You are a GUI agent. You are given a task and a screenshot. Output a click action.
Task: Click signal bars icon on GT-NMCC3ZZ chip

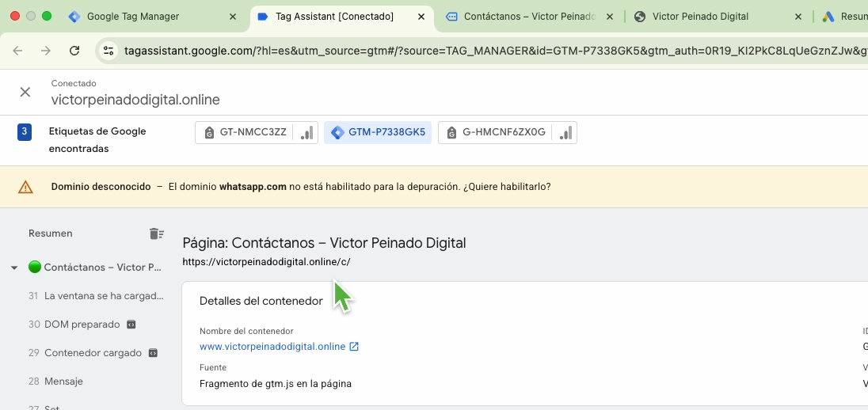pos(306,133)
